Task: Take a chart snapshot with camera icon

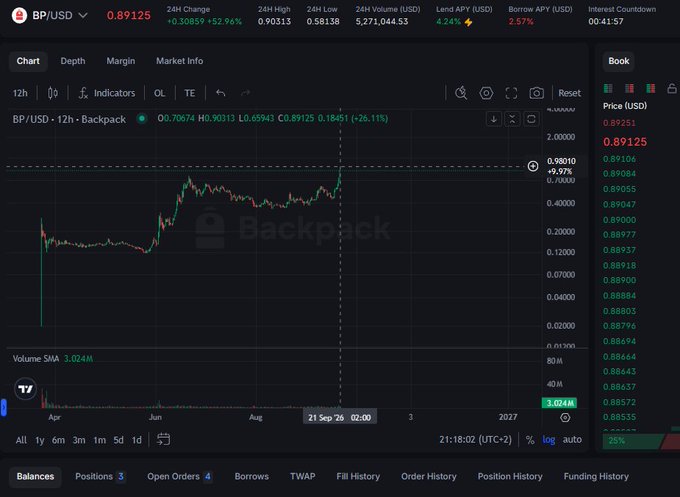Action: (536, 93)
